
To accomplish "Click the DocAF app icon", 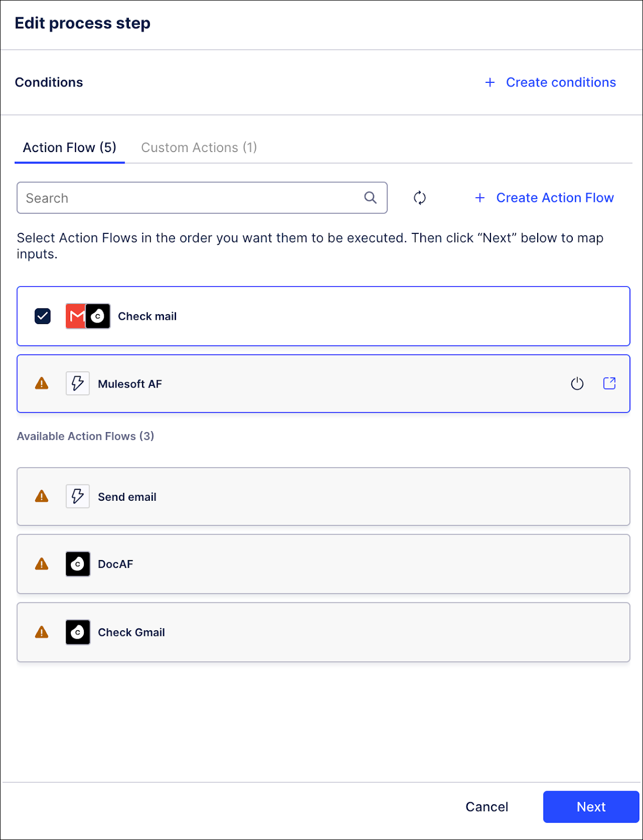I will pyautogui.click(x=77, y=564).
